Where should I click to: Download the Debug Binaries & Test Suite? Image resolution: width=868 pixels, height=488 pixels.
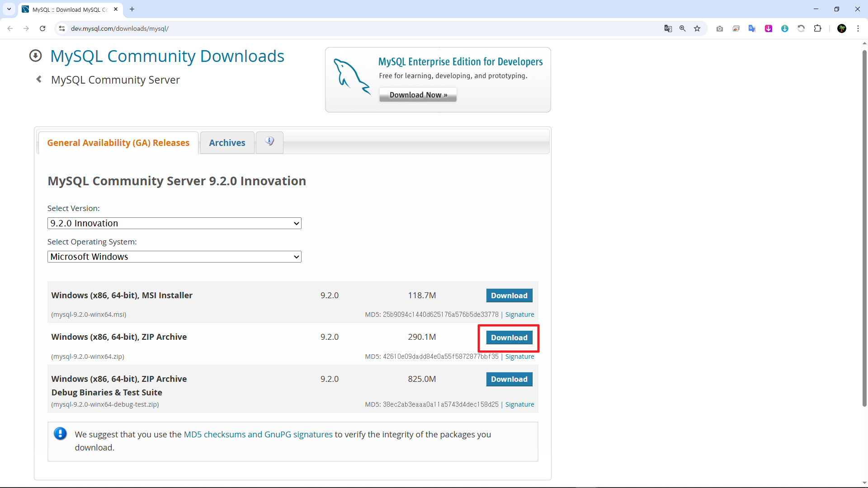509,379
